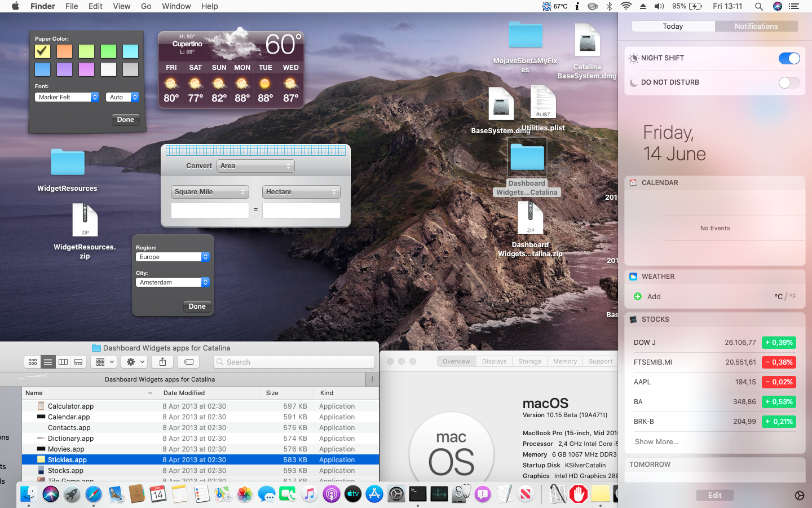Open the Region Europe dropdown
This screenshot has width=812, height=508.
coord(173,257)
